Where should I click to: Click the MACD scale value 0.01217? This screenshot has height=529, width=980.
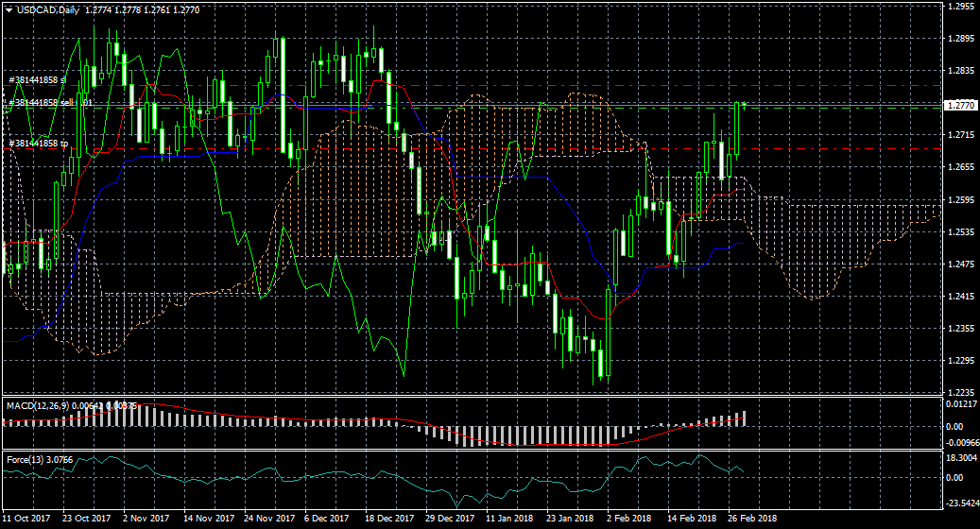[x=962, y=404]
